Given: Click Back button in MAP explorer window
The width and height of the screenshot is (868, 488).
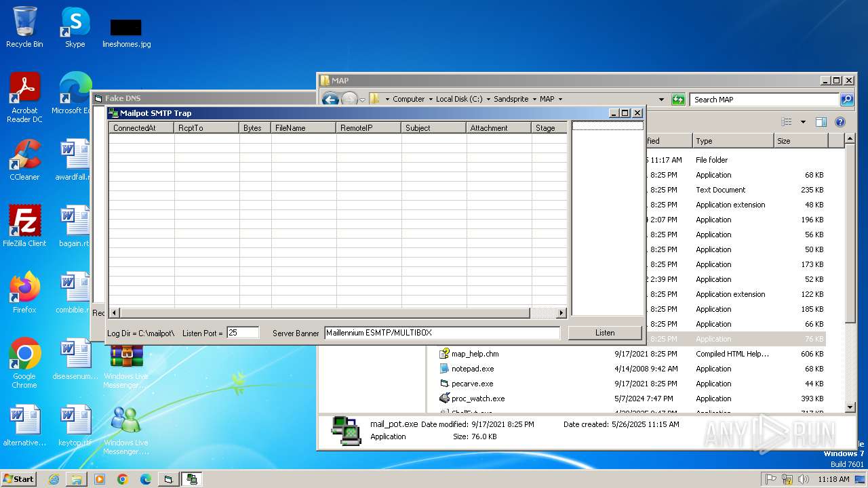Looking at the screenshot, I should click(x=330, y=99).
